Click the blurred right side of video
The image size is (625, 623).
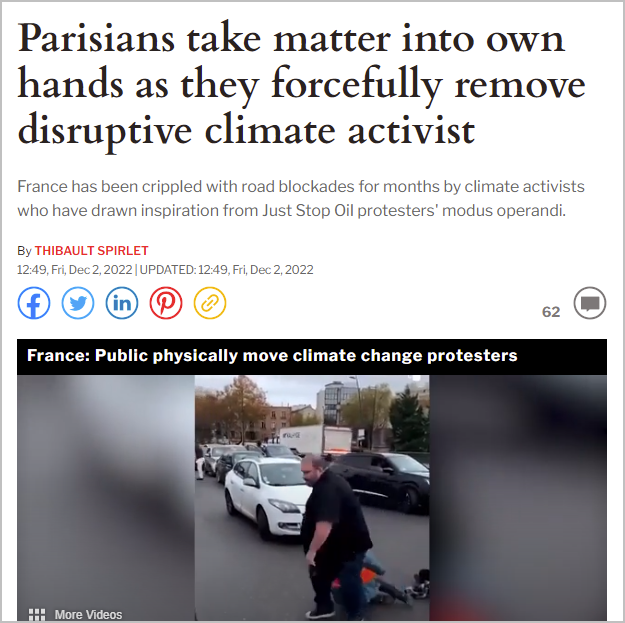518,497
